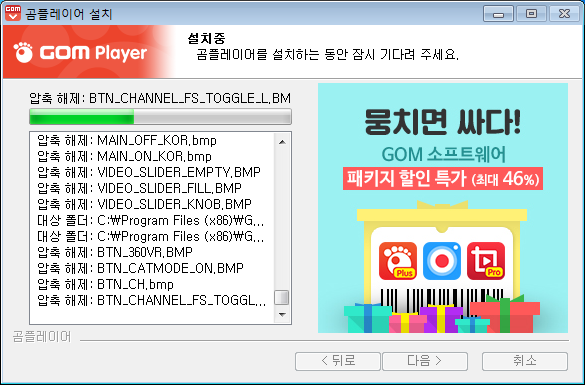Select the BTN_CHANNEL_FS_TOGGL... log row
Viewport: 585px width, 385px height.
151,300
